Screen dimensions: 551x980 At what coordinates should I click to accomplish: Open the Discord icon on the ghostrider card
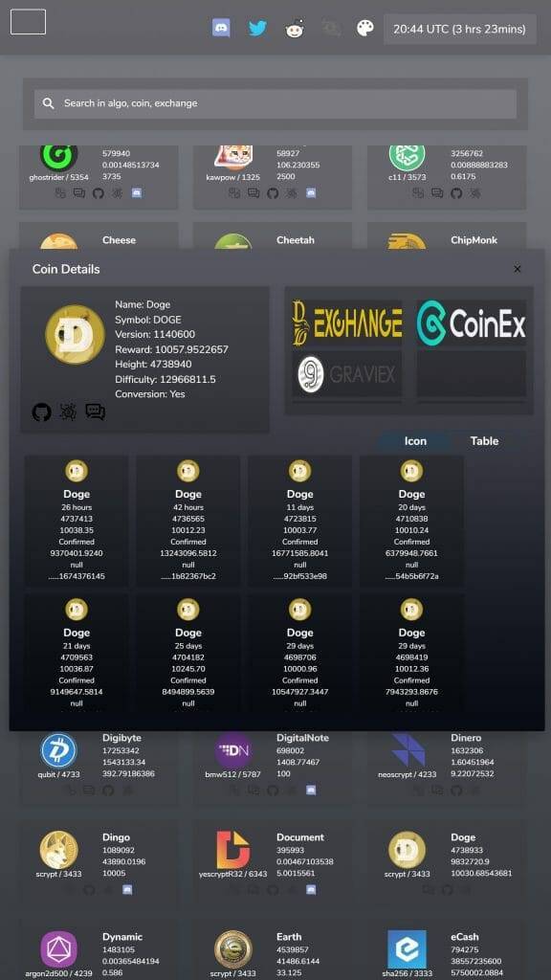137,193
